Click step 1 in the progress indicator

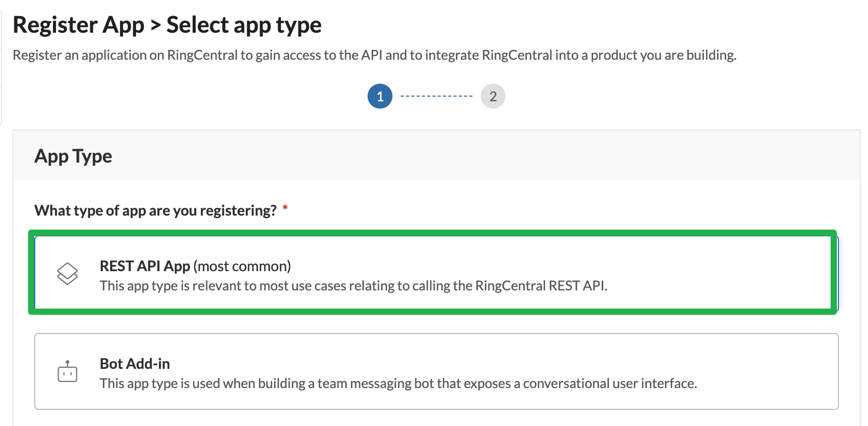(x=380, y=96)
